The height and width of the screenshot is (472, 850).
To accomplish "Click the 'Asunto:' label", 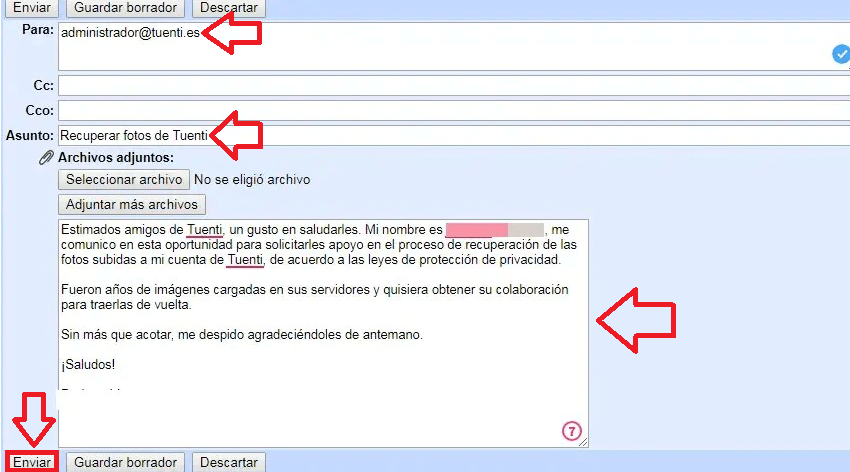I will tap(30, 135).
